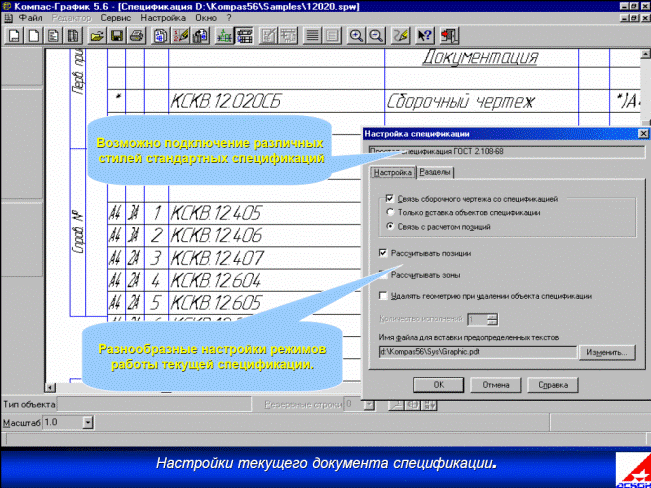Viewport: 651px width, 488px height.
Task: Toggle Связь сборочного чертежа со спецификацией checkbox
Action: pyautogui.click(x=389, y=199)
